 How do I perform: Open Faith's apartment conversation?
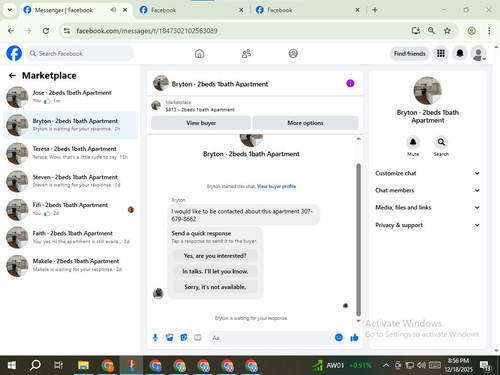point(70,237)
